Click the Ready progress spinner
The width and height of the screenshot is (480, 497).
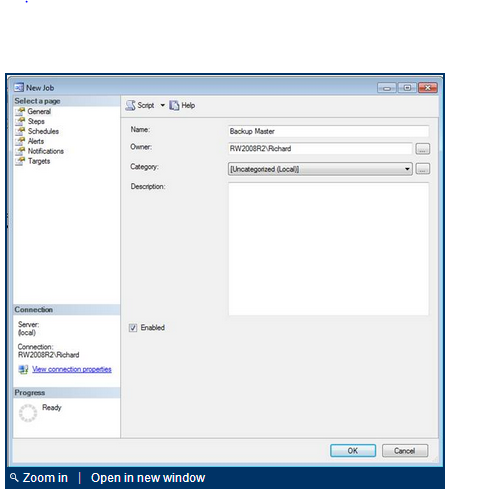tap(28, 413)
